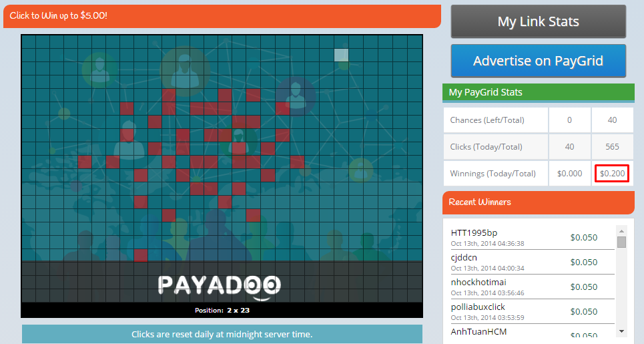Click the timestamp Oct 13th, 2014 04:36:38
Viewport: 644px width, 344px height.
488,243
